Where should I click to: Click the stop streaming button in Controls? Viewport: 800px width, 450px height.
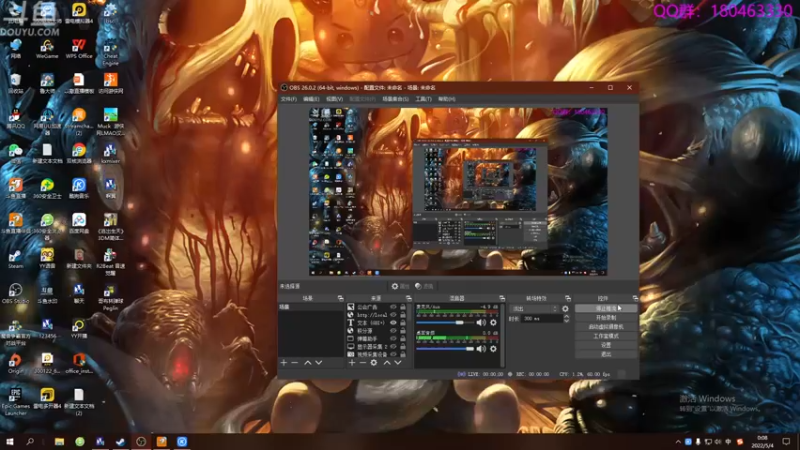pyautogui.click(x=606, y=309)
